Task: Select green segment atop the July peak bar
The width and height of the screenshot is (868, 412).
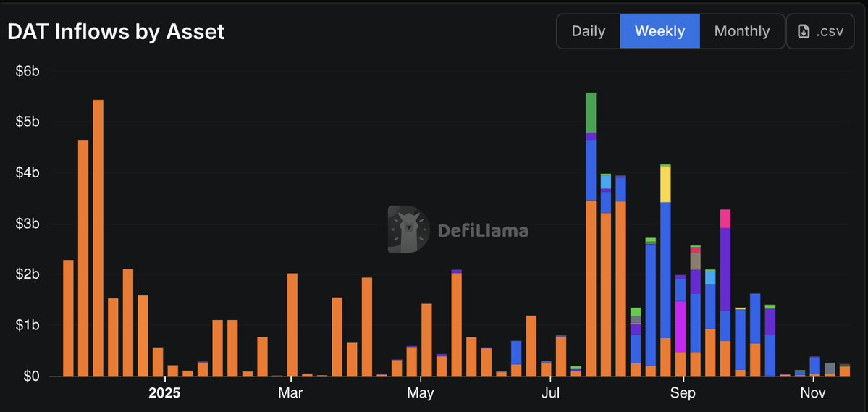Action: pyautogui.click(x=591, y=112)
